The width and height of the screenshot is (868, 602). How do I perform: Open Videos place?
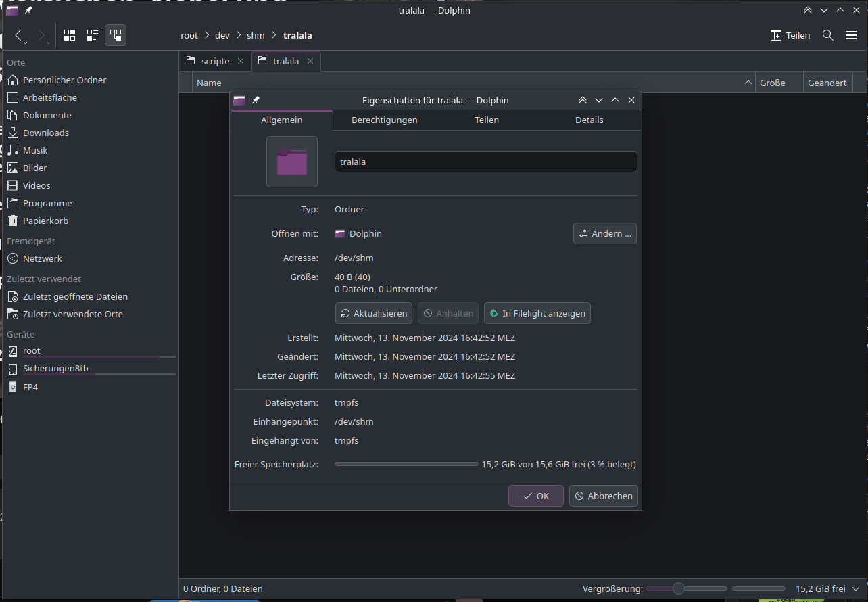pos(90,185)
